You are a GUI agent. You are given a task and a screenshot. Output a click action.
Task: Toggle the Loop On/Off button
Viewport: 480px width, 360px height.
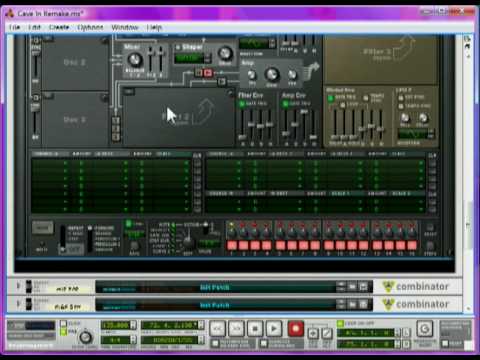[340, 323]
